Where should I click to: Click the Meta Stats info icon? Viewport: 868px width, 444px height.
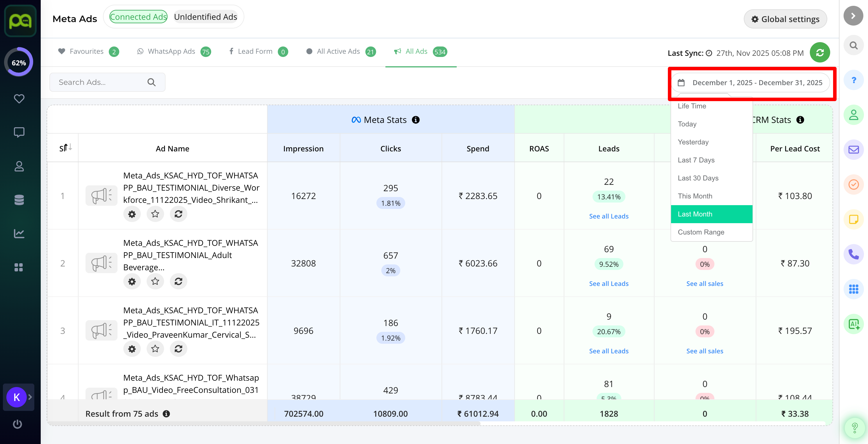tap(416, 120)
